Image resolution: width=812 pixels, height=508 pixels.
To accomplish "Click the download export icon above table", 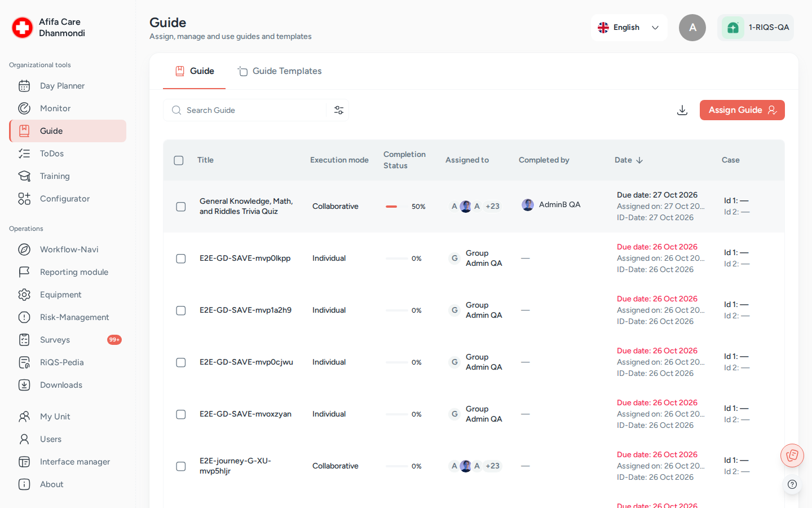I will (x=682, y=110).
